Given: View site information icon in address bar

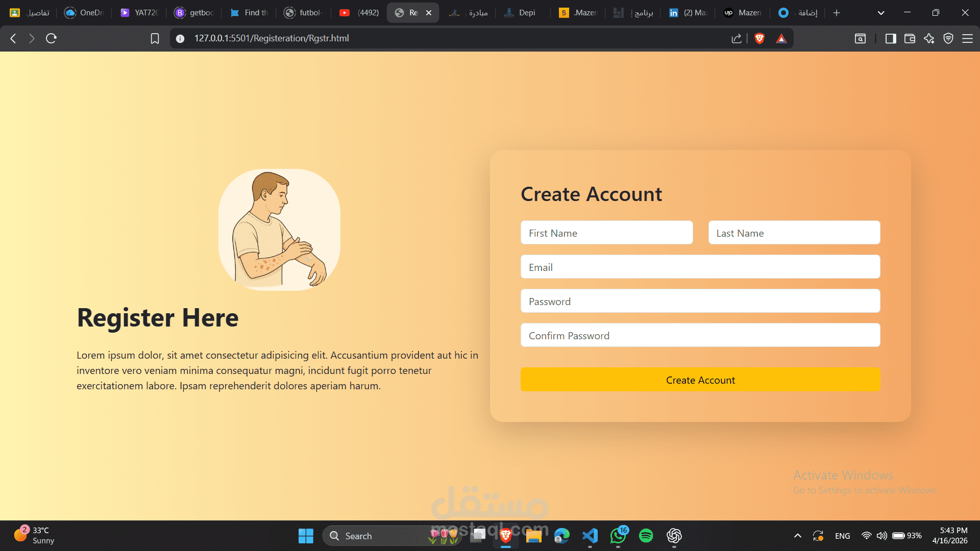Looking at the screenshot, I should point(180,38).
